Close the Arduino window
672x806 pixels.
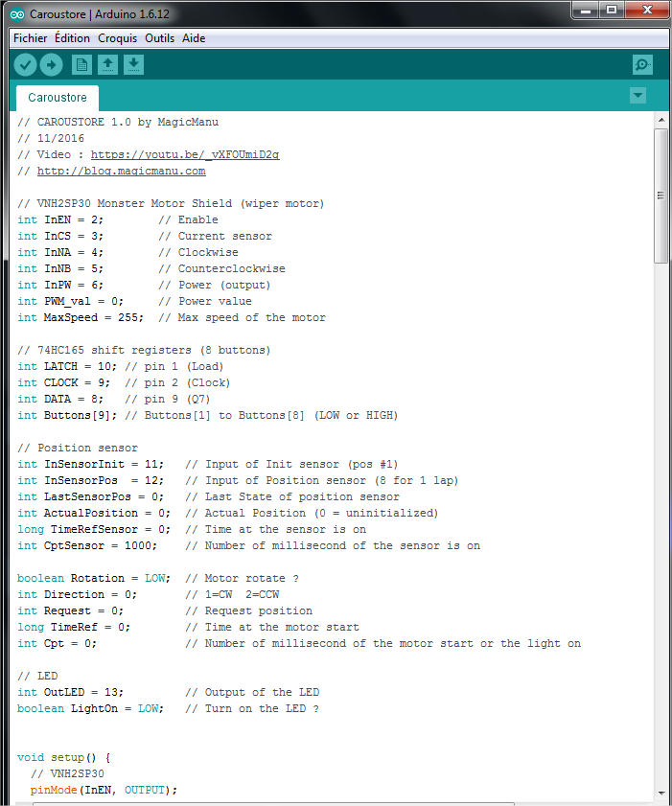(x=647, y=11)
